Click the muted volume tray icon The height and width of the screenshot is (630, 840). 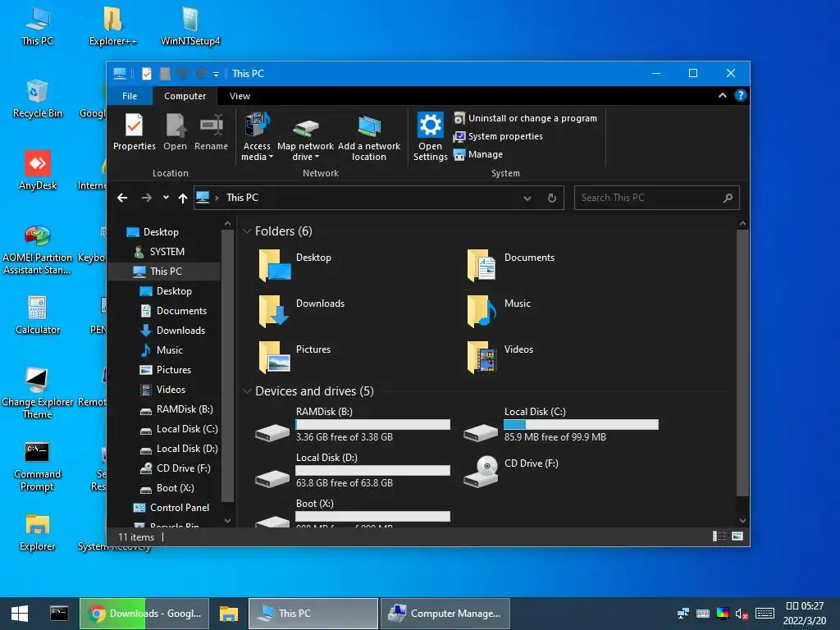(742, 614)
